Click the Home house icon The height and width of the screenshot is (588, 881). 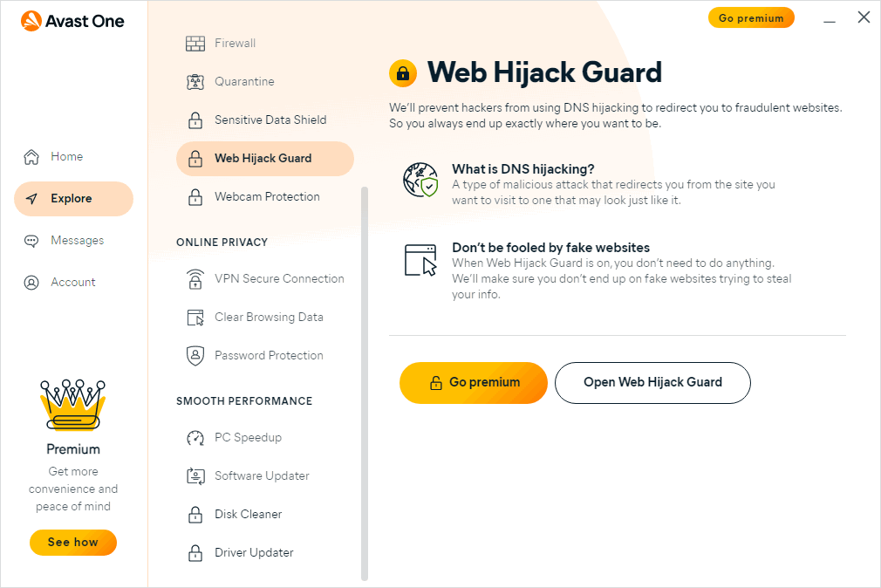(x=31, y=157)
